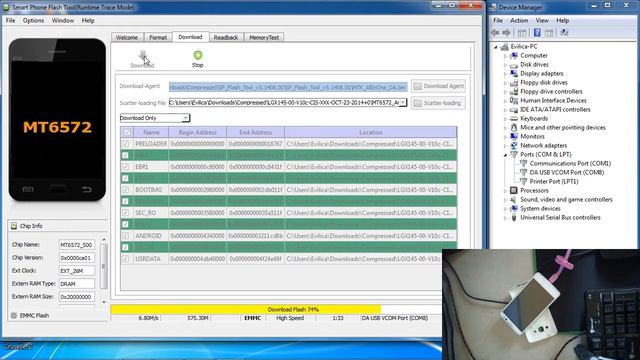Click the Back arrow in Device Manager toolbar
This screenshot has width=640, height=360.
(496, 33)
